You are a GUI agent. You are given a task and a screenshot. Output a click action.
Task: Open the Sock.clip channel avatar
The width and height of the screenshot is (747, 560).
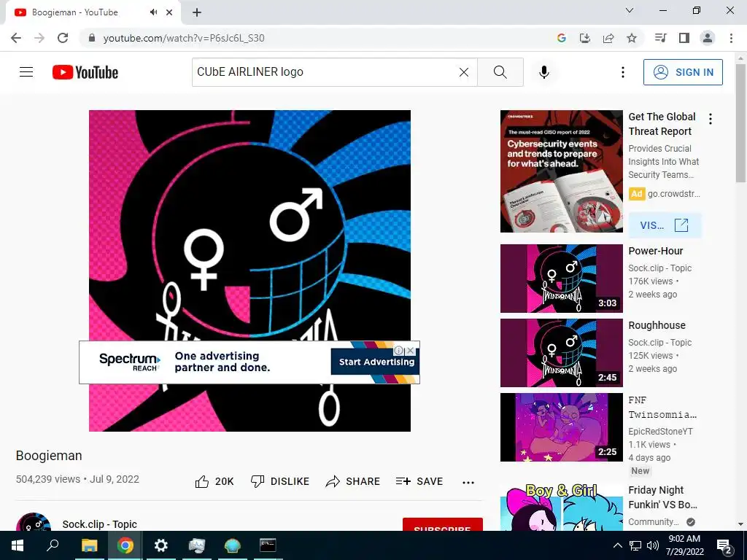[x=34, y=522]
